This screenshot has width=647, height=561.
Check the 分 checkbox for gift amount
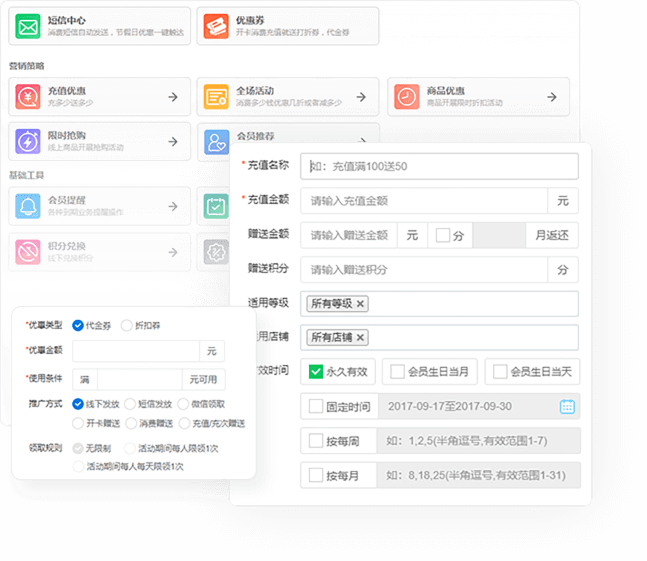[x=443, y=235]
